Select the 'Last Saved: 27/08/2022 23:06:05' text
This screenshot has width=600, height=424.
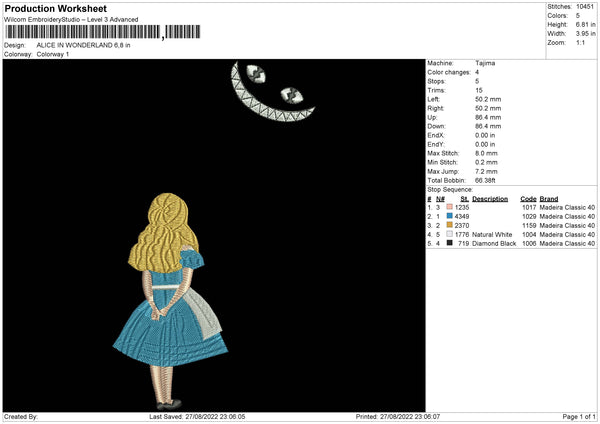tap(197, 417)
